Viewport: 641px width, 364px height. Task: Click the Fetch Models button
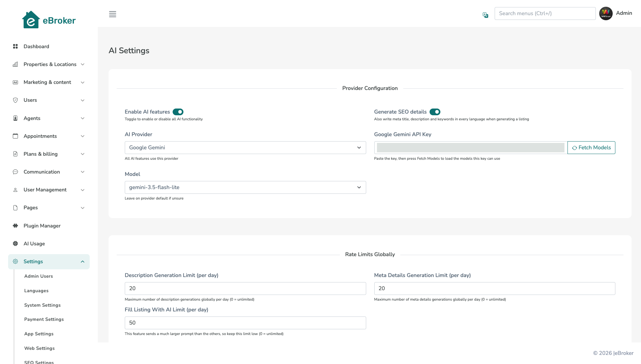point(591,148)
